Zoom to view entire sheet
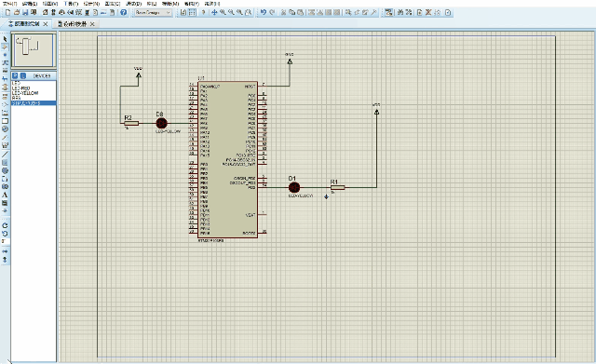 pos(239,12)
